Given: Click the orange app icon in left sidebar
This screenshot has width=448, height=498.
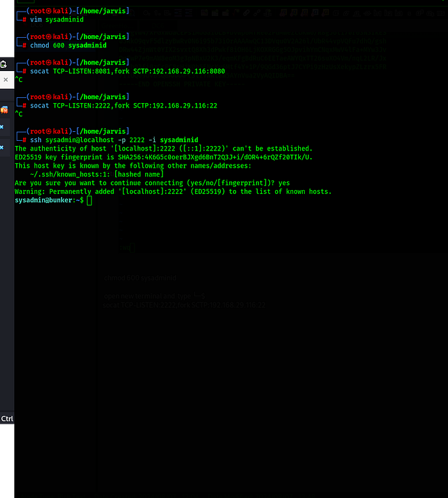Looking at the screenshot, I should tap(4, 111).
